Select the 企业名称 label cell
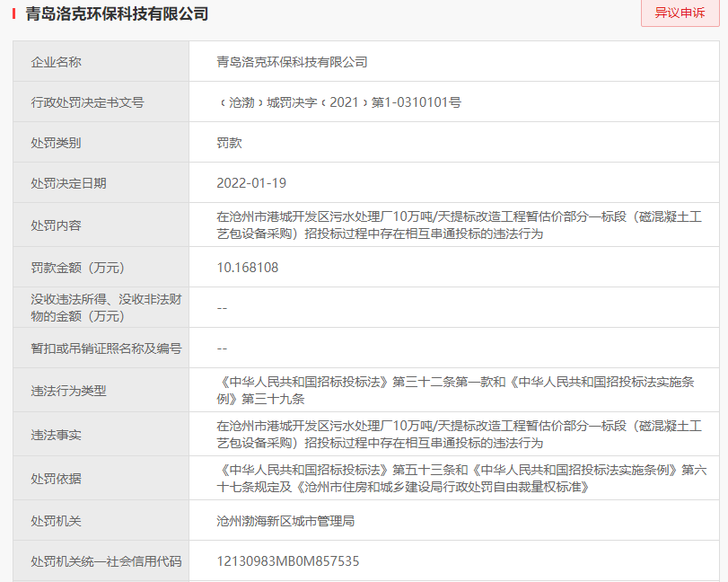Screen dimensions: 728x582 [101, 62]
